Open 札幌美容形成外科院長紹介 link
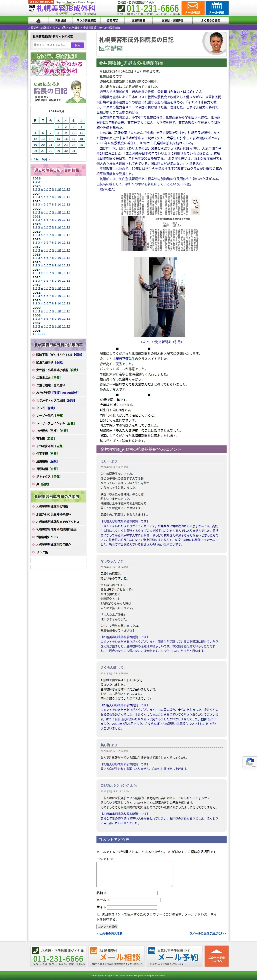The image size is (257, 980). (53, 545)
